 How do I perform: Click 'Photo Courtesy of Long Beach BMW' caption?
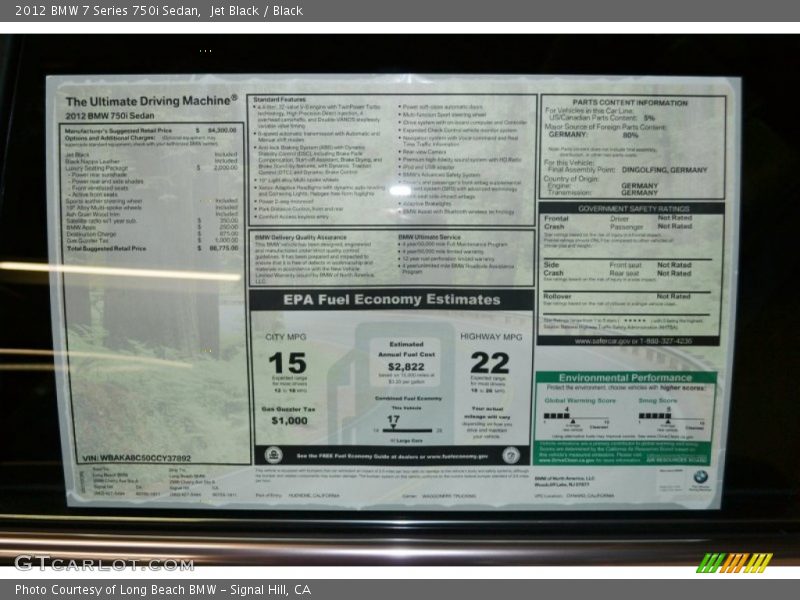116,590
